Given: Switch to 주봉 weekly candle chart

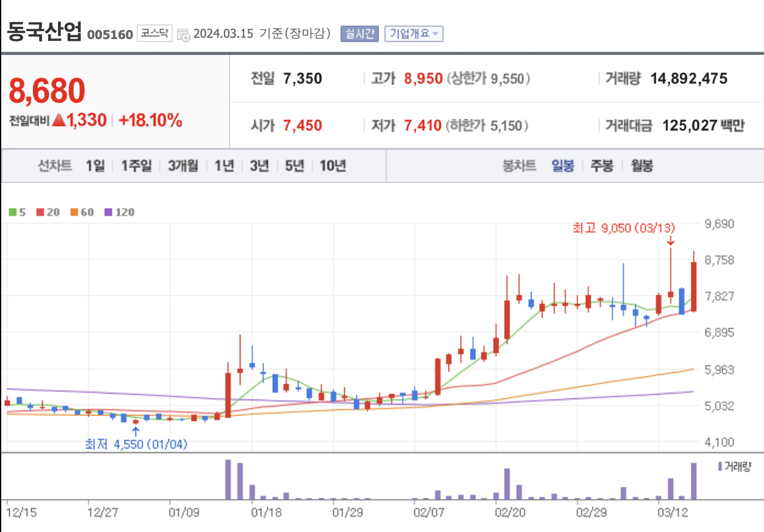Looking at the screenshot, I should (602, 165).
